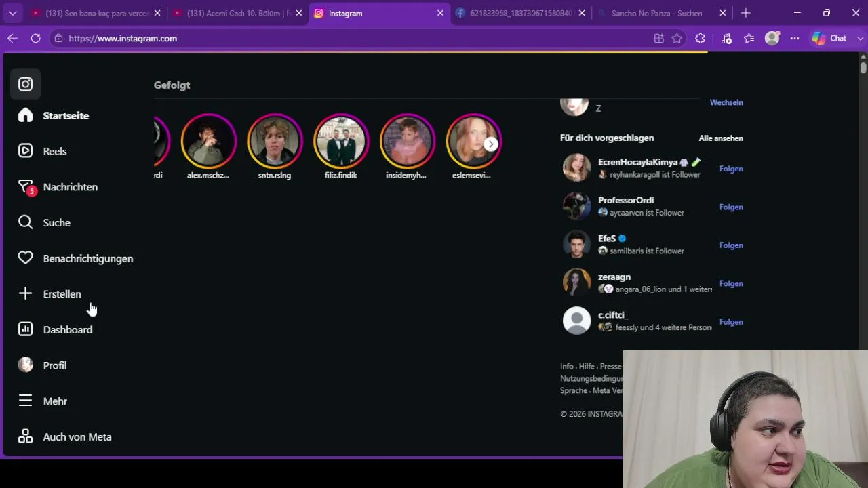Click the apps grid icon in address bar
This screenshot has width=868, height=488.
coord(658,39)
